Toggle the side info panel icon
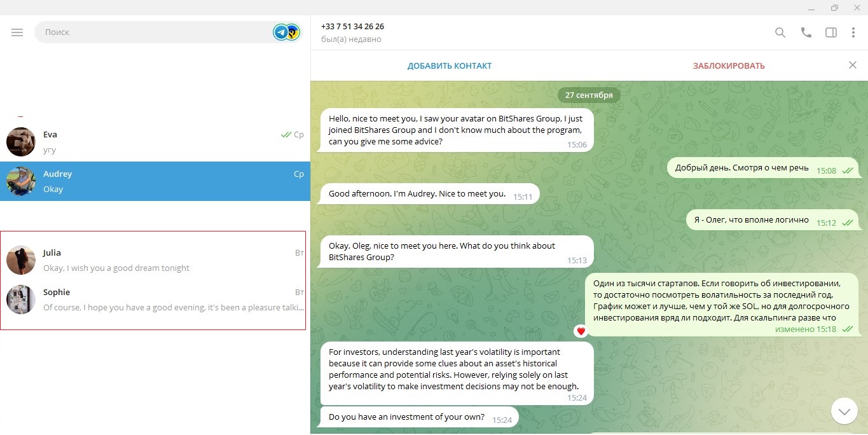The image size is (868, 435). [831, 33]
